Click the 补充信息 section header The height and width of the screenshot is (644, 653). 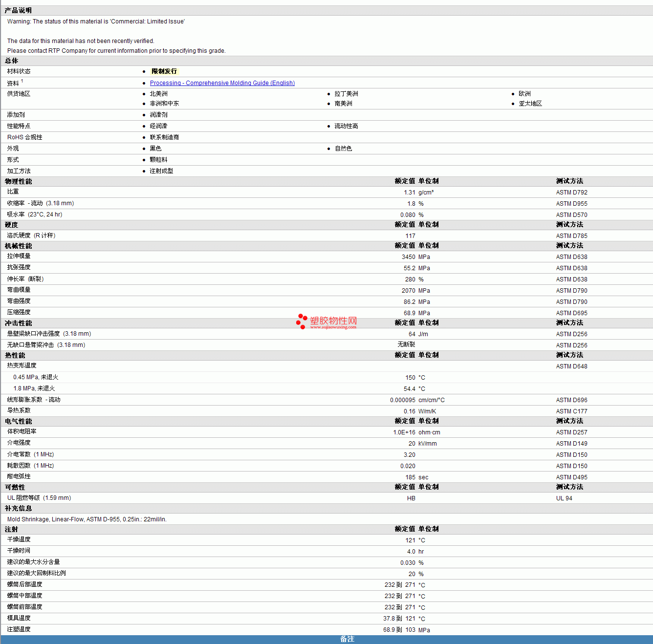(x=19, y=508)
